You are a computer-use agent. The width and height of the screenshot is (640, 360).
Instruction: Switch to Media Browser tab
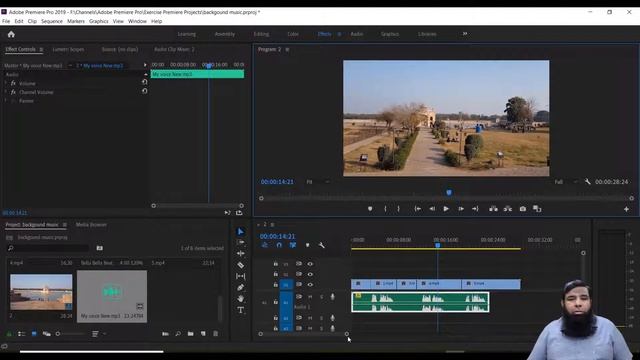coord(91,224)
